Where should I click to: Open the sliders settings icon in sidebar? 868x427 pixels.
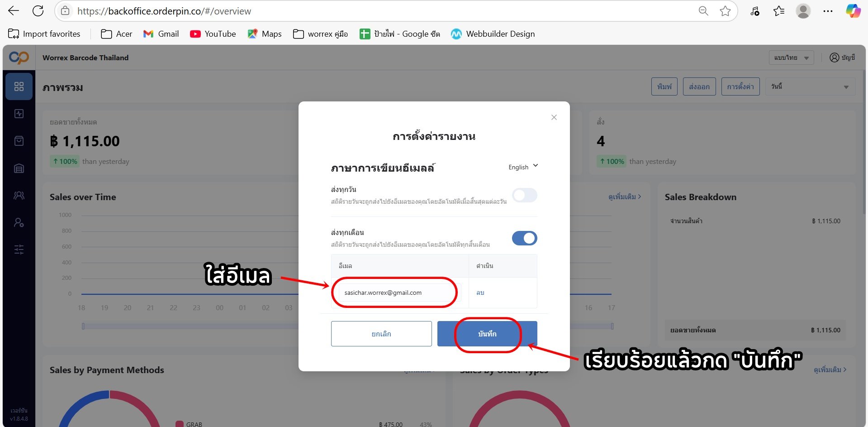(x=19, y=249)
